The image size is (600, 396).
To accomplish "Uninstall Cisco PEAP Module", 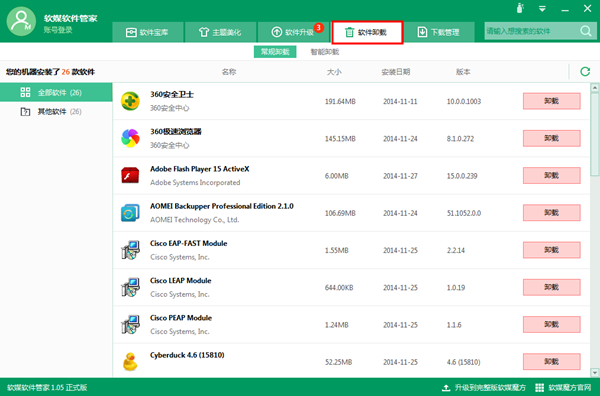I will tap(551, 324).
